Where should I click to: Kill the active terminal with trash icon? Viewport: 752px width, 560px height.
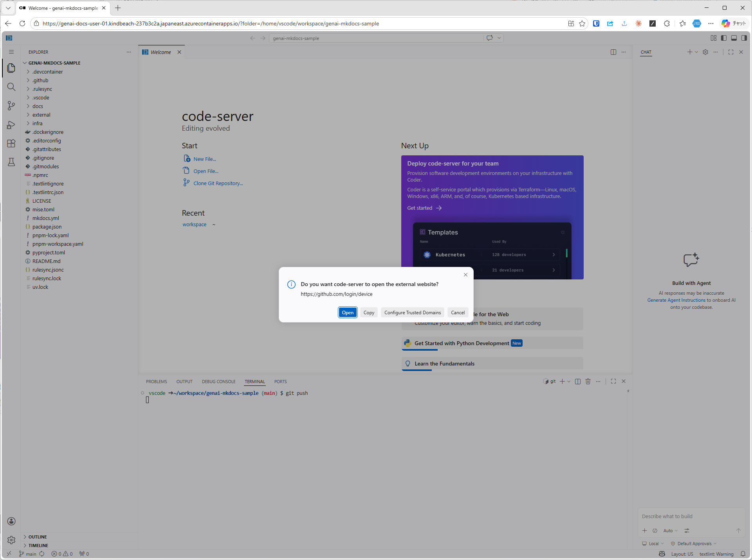[x=588, y=381]
